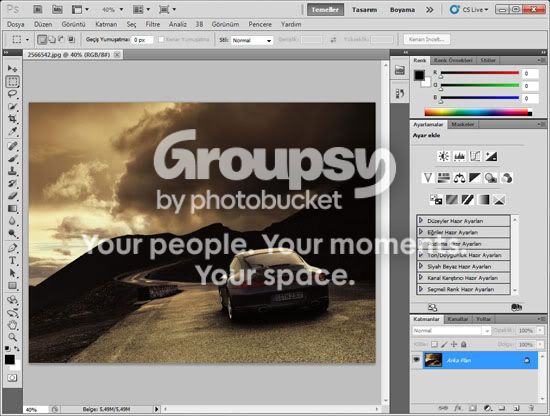Select the Lasso tool
This screenshot has width=550, height=416.
coord(13,94)
